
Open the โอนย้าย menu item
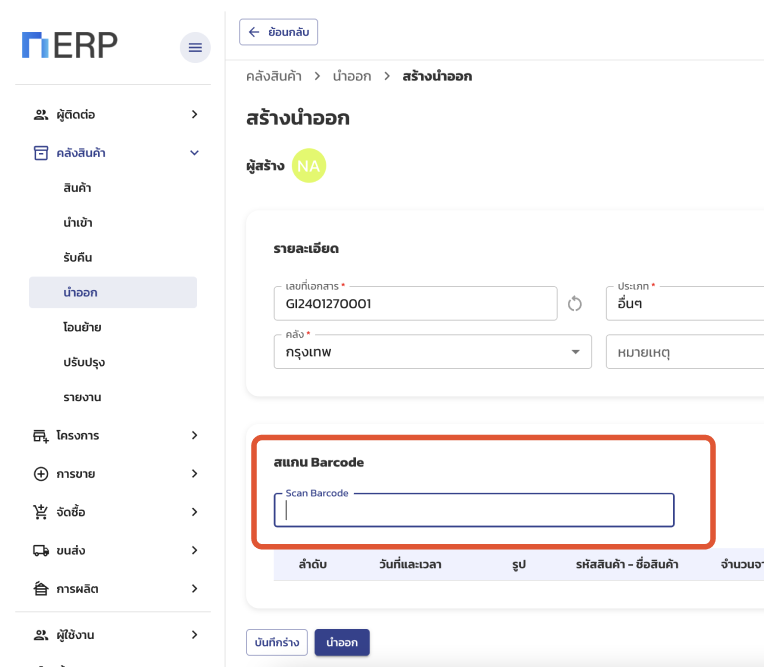82,327
